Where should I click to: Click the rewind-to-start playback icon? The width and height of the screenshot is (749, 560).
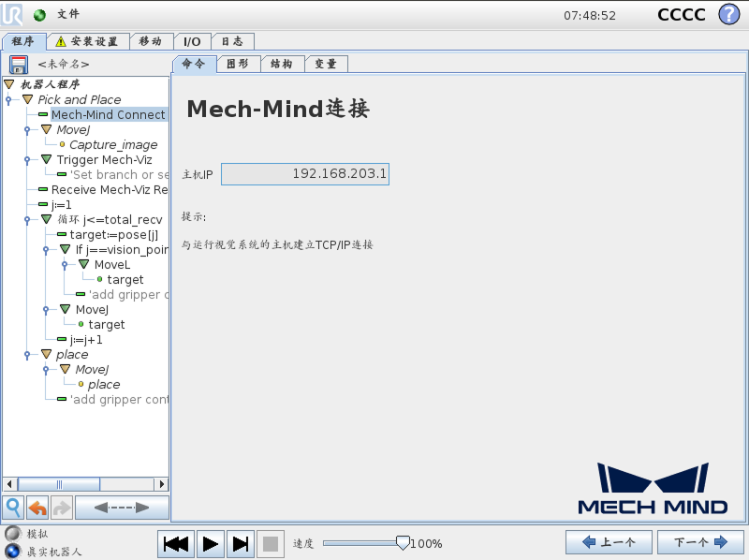pyautogui.click(x=175, y=543)
